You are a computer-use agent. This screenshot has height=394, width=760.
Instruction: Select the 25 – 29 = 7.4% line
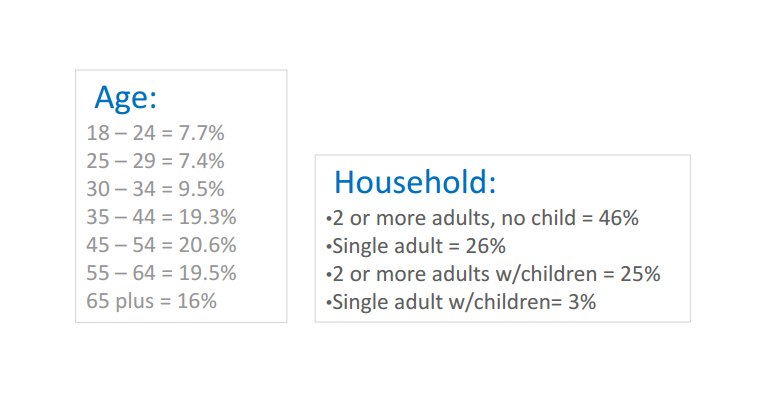[x=155, y=161]
